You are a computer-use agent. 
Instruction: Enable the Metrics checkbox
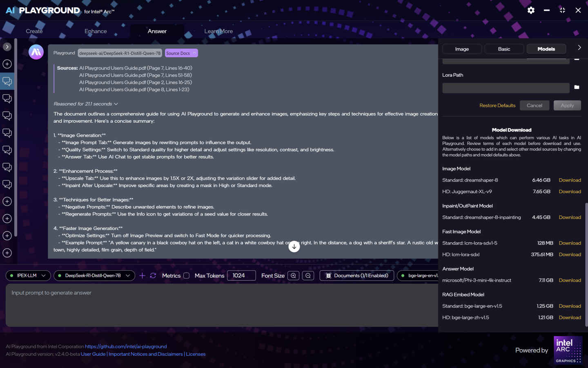pos(186,276)
